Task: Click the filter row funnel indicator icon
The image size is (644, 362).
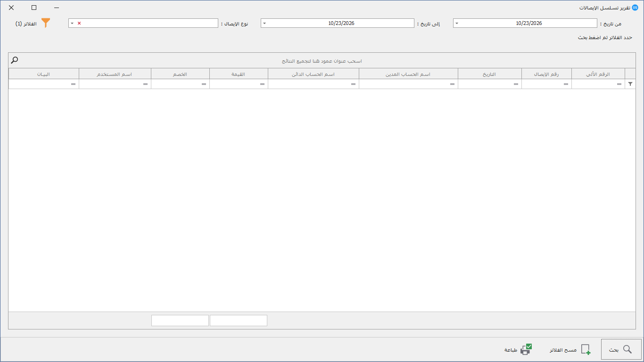Action: (630, 84)
